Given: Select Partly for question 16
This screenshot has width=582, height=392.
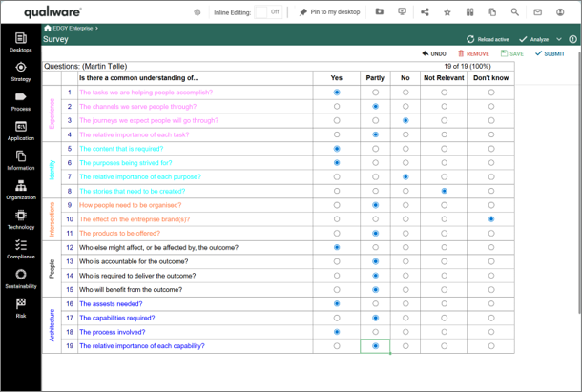Looking at the screenshot, I should [375, 304].
